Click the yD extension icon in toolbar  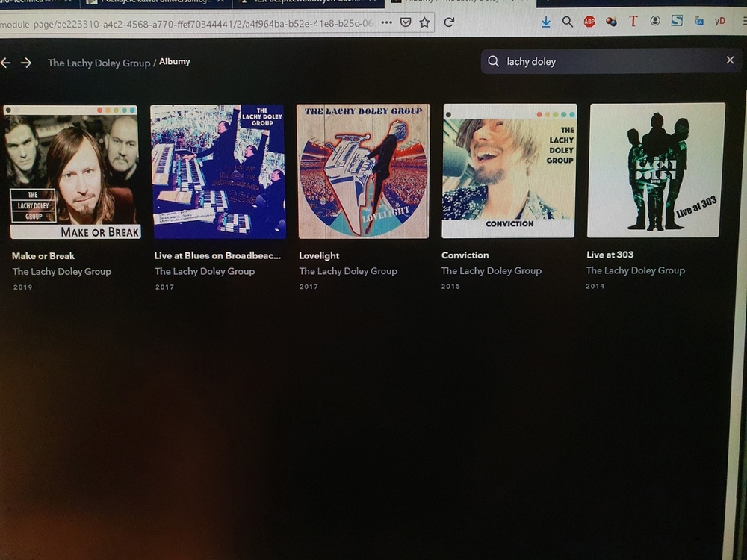(720, 21)
